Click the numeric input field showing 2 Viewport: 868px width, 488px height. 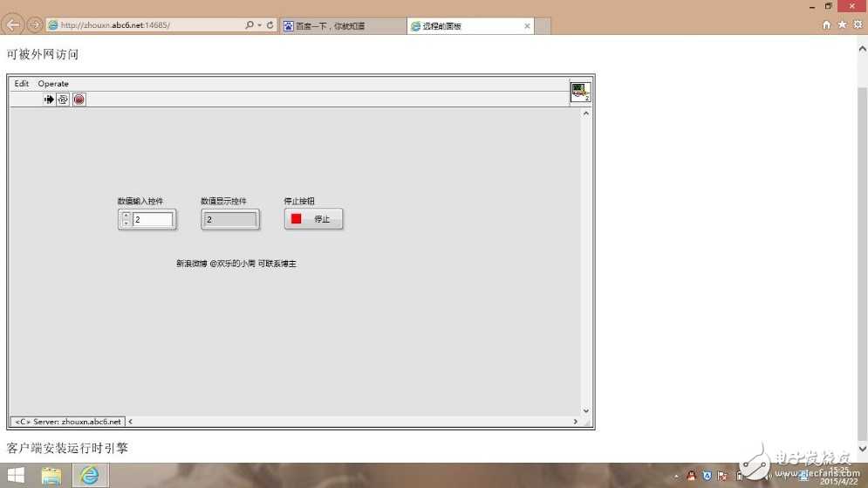pyautogui.click(x=153, y=219)
